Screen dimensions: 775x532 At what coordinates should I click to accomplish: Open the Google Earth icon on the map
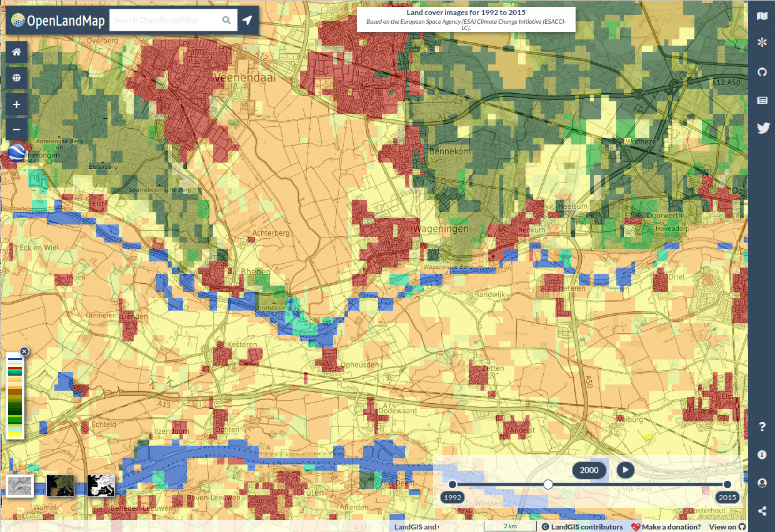point(16,152)
